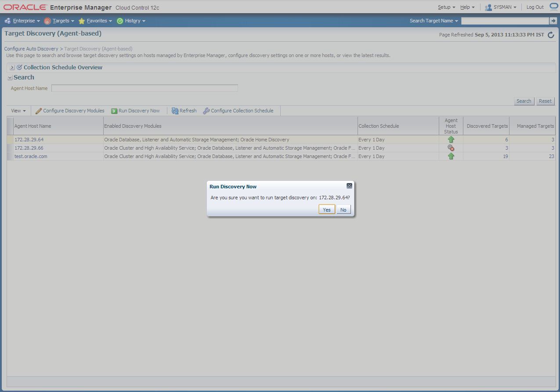Open the Favorites menu
Viewport: 560px width, 392px height.
click(99, 21)
